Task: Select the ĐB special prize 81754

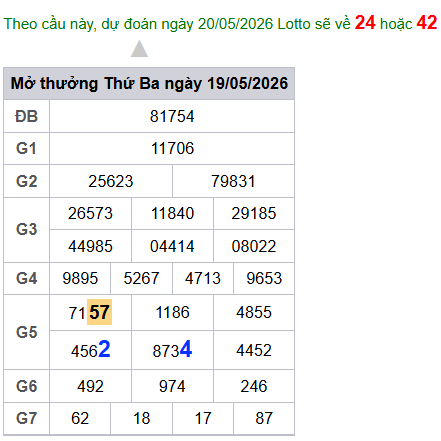Action: coord(172,116)
